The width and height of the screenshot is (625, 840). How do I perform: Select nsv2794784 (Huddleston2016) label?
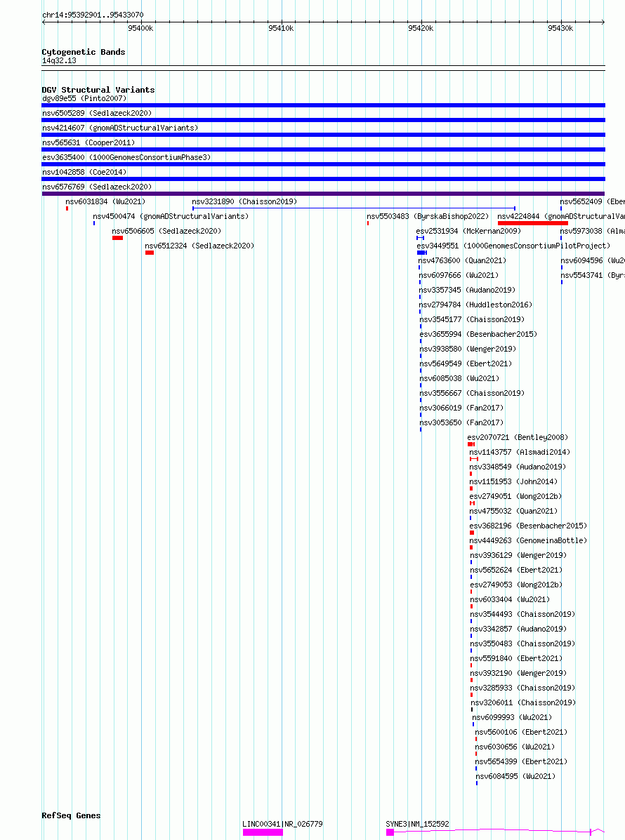pos(475,305)
